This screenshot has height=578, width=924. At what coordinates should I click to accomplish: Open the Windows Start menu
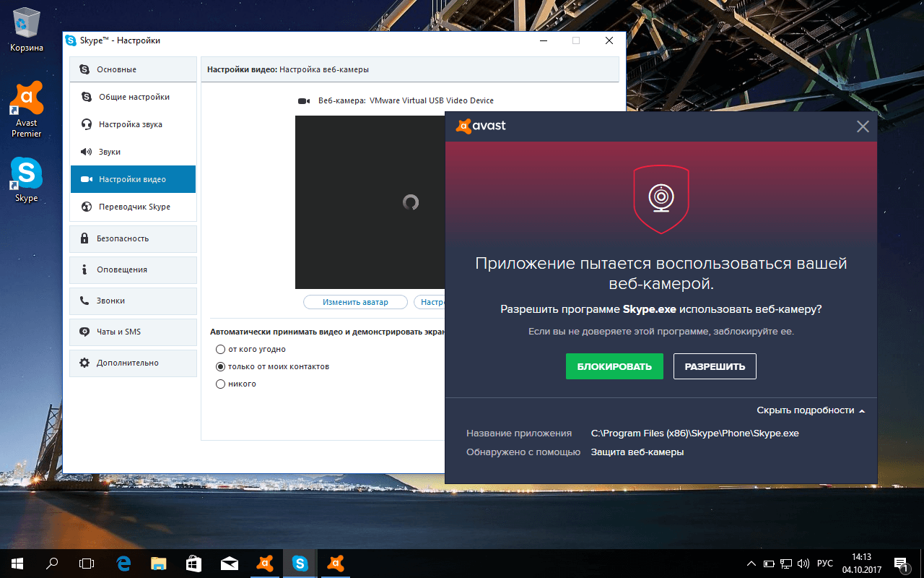pos(17,563)
